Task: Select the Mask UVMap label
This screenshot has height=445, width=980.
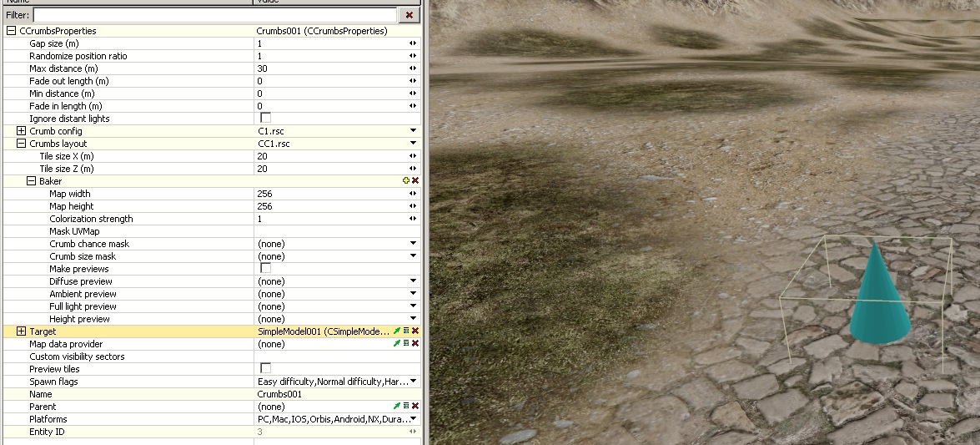Action: [74, 231]
